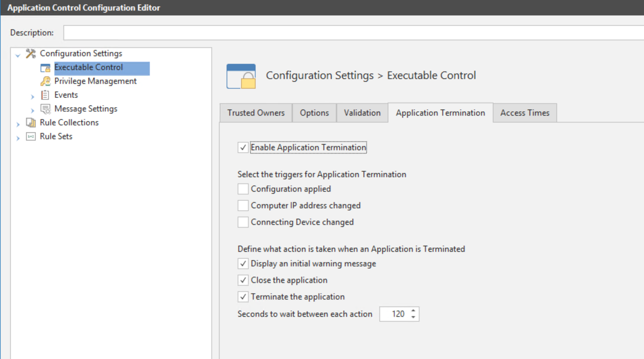644x359 pixels.
Task: Increase seconds to wait using up arrow
Action: tap(413, 311)
